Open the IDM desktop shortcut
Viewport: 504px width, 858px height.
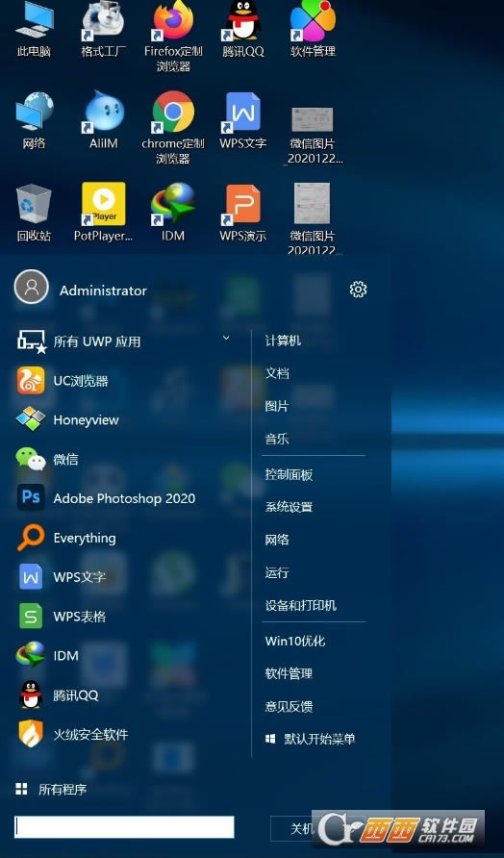pos(173,213)
